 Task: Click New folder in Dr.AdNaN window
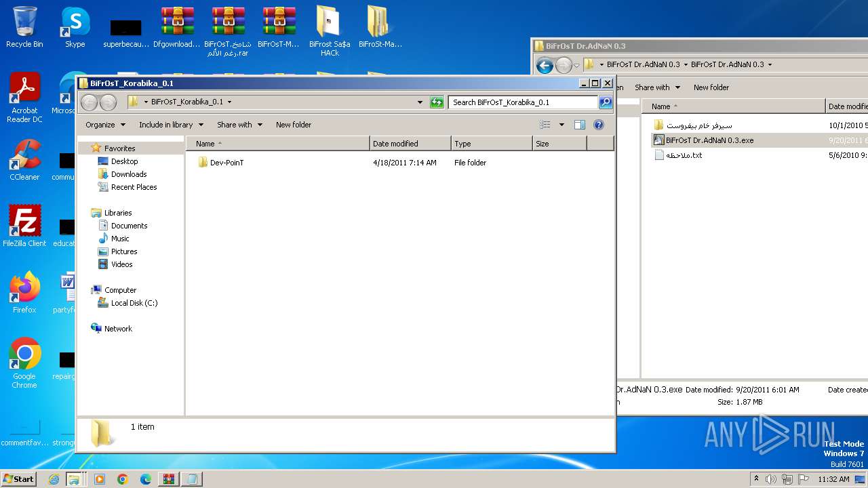click(x=711, y=87)
